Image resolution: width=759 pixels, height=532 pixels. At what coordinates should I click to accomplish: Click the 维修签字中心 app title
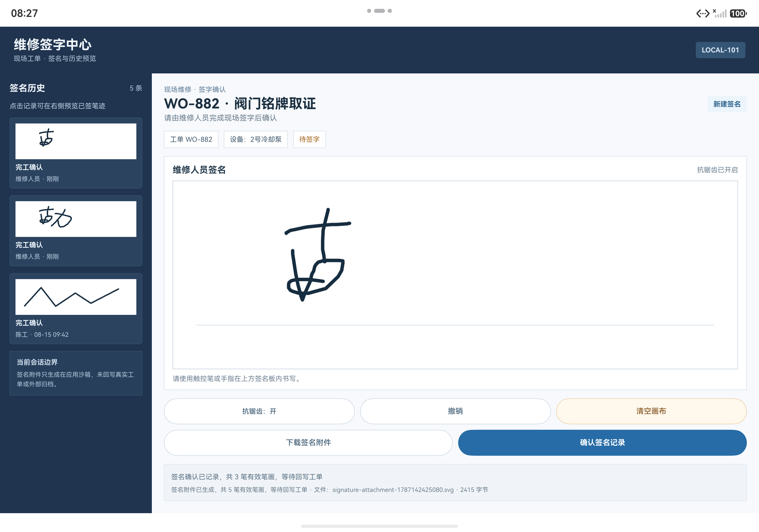[52, 44]
